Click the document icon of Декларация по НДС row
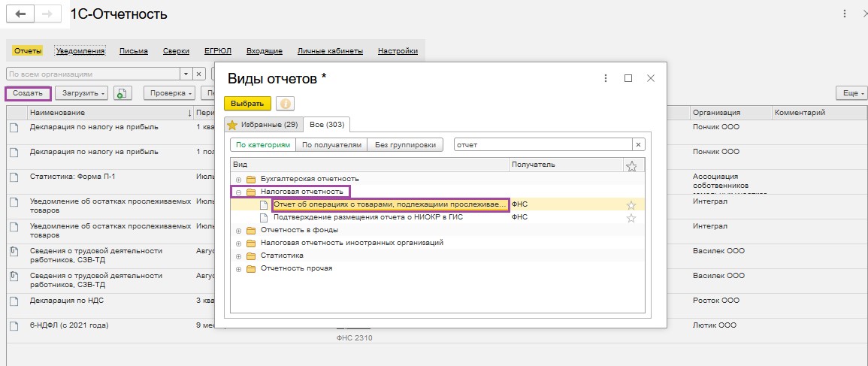 point(14,301)
